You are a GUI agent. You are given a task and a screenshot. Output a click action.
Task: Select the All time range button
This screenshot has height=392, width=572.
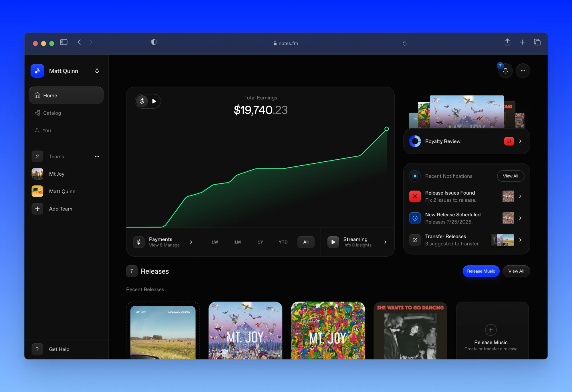(x=306, y=242)
